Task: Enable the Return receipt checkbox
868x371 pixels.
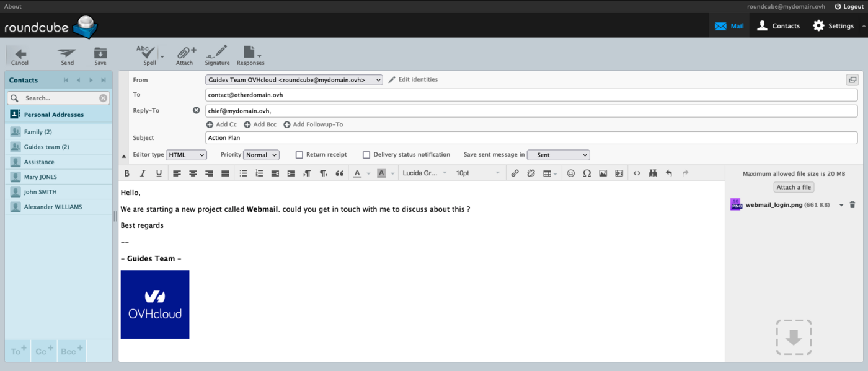Action: point(299,155)
